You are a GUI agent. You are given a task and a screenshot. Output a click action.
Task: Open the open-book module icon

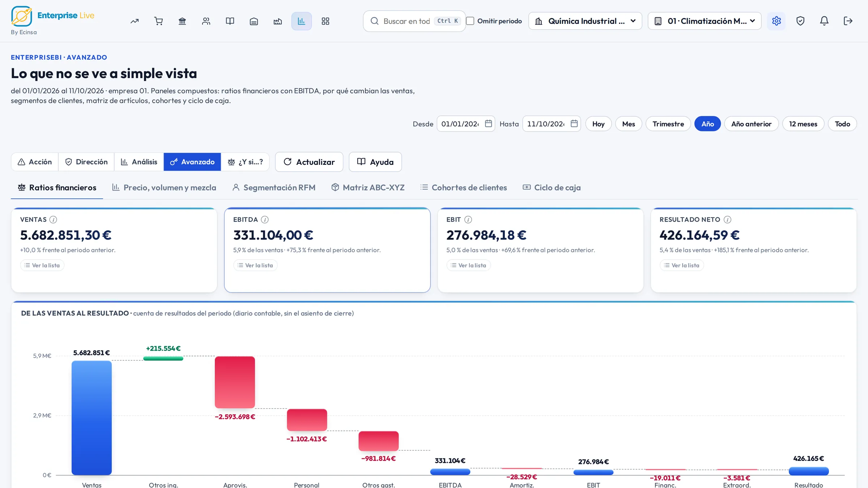(230, 21)
